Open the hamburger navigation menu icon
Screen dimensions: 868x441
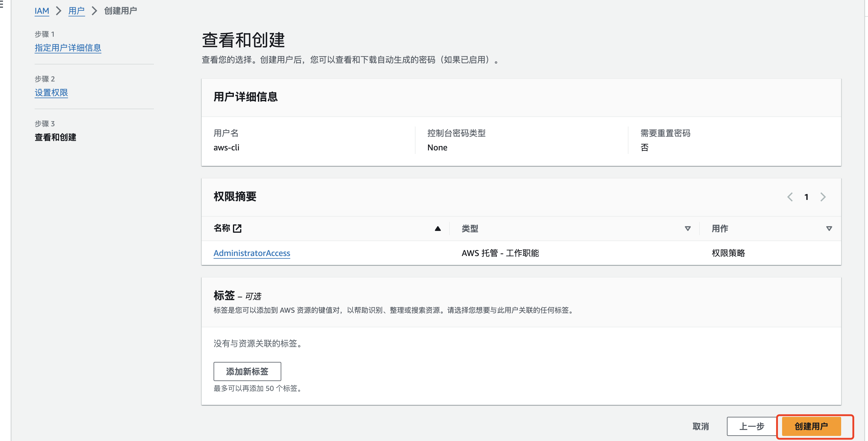coord(2,5)
